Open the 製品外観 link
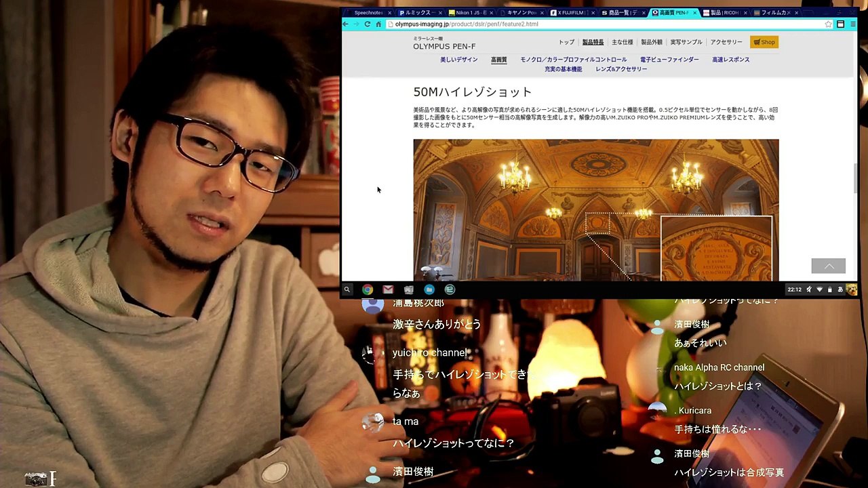The image size is (868, 488). click(x=652, y=42)
